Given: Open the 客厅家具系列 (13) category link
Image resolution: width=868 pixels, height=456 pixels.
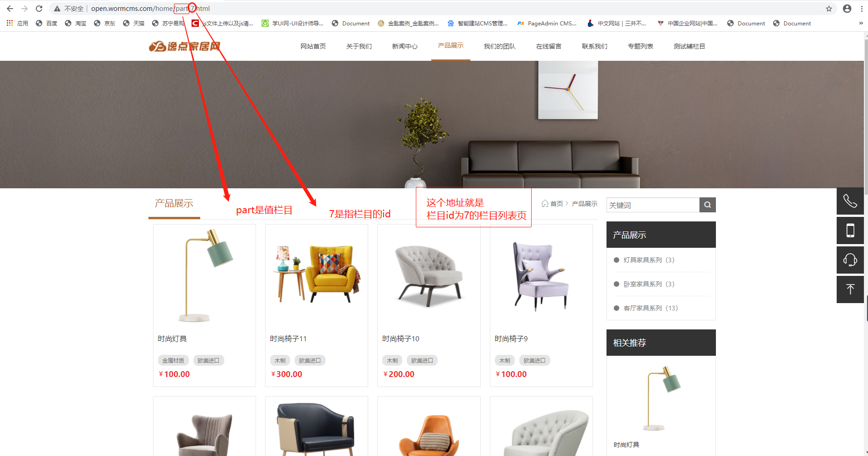Looking at the screenshot, I should pos(651,308).
